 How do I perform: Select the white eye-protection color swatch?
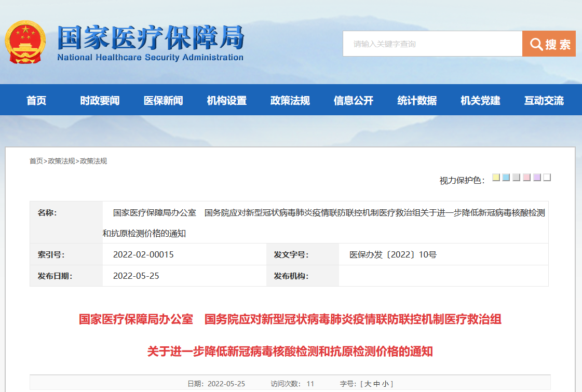(x=547, y=178)
